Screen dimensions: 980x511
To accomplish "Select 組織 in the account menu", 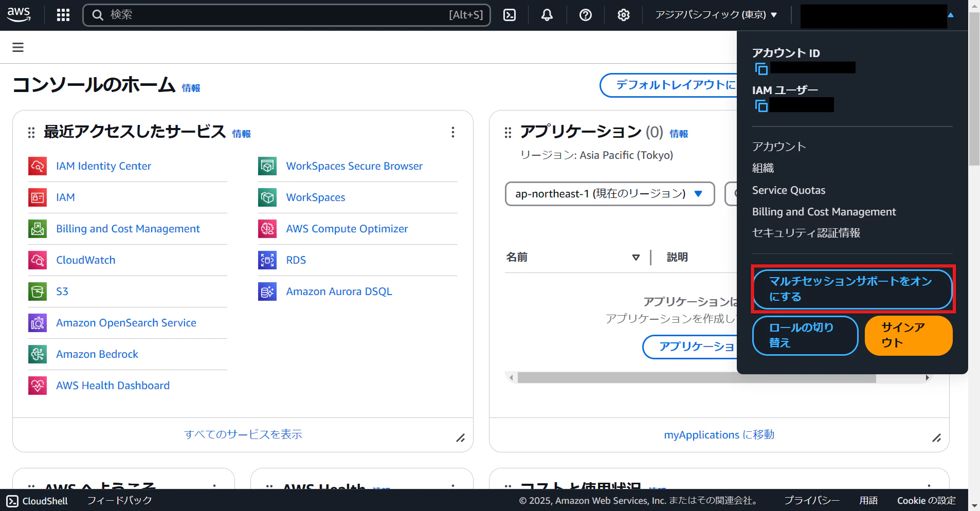I will 763,168.
